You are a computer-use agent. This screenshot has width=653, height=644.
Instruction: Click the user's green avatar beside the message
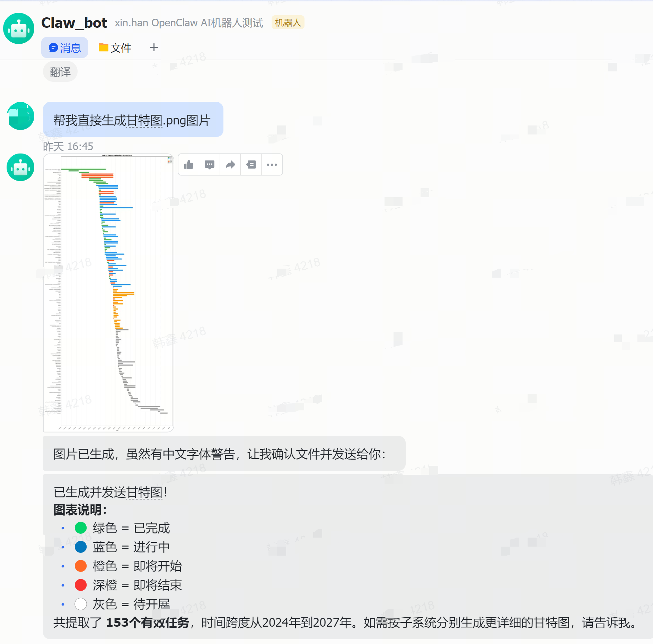pos(20,116)
